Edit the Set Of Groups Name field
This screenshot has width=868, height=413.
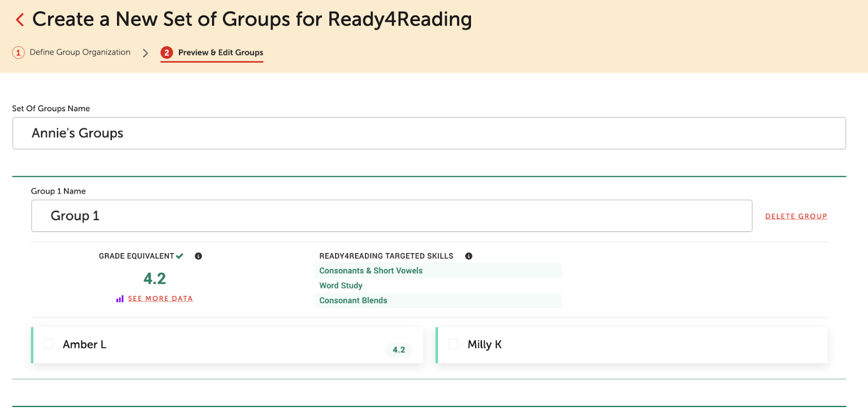[429, 133]
